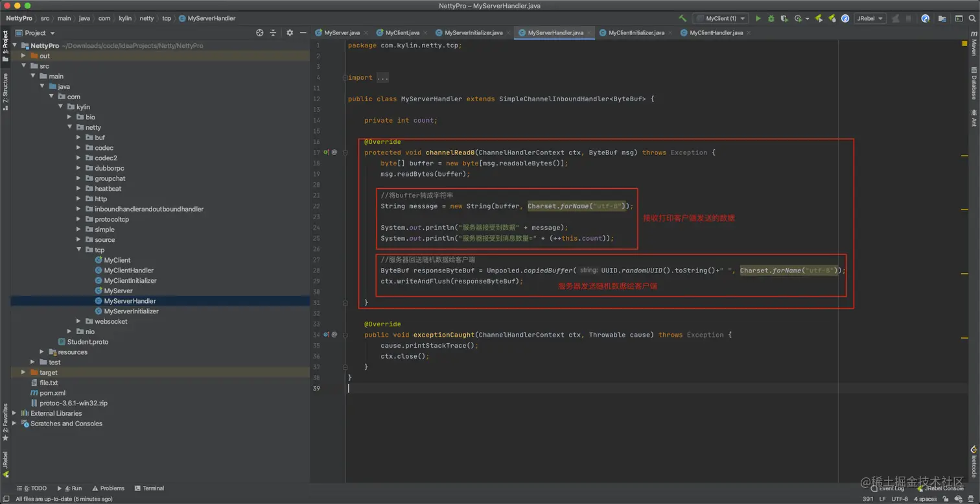Collapse all with Project panel header icon
The image size is (980, 504).
coord(273,32)
